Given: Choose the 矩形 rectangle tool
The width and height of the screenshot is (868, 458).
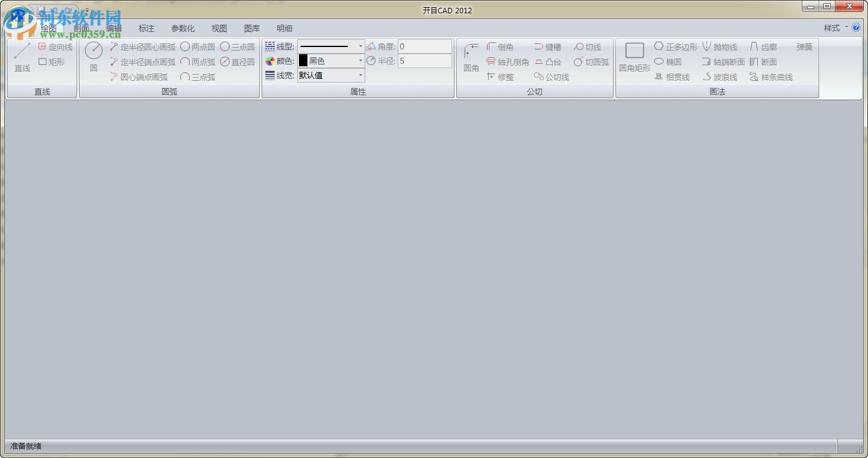Looking at the screenshot, I should (x=52, y=62).
